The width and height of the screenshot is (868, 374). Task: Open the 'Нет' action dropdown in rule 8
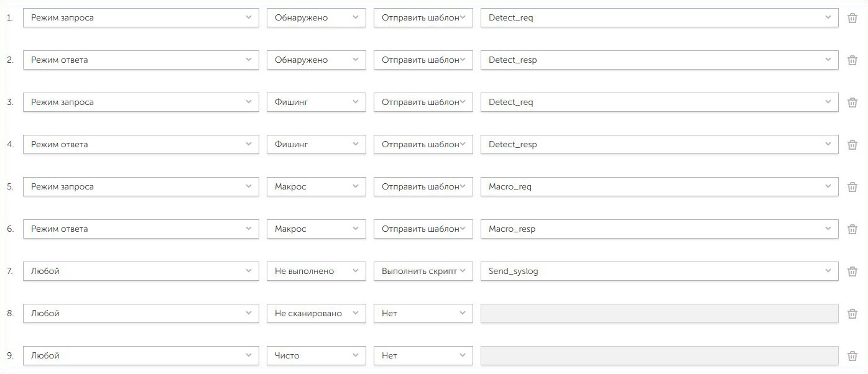(423, 314)
